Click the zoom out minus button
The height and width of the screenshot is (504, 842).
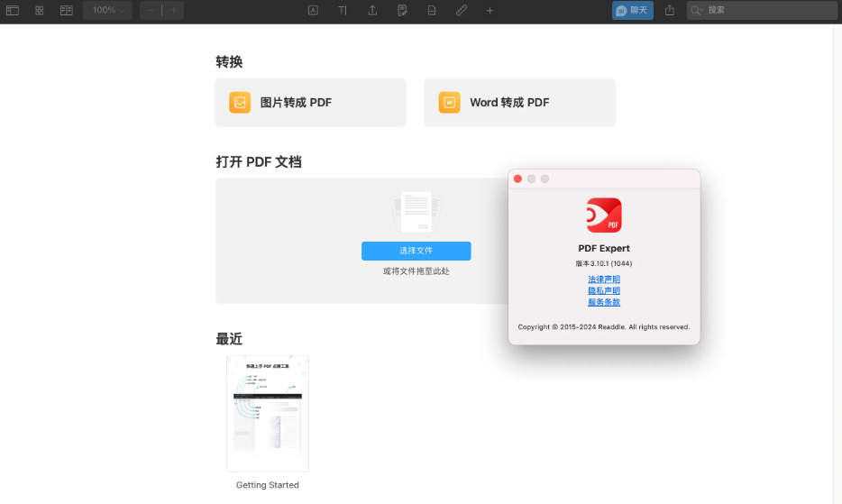point(151,10)
